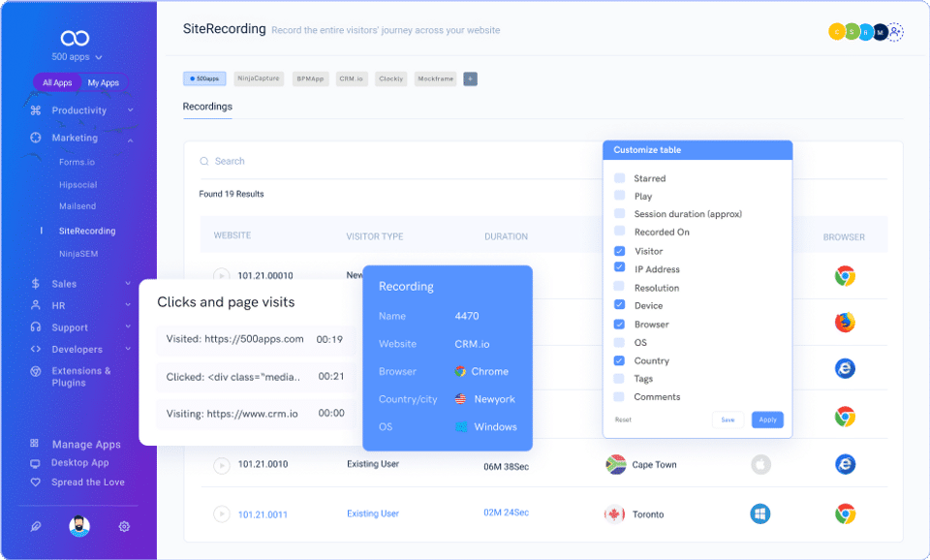Viewport: 930px width, 560px height.
Task: Click the Chrome icon in Toronto row
Action: pos(845,513)
